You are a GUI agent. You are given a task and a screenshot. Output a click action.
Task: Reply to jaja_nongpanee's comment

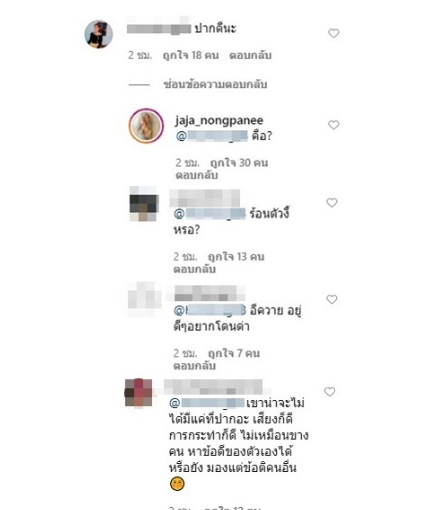(x=197, y=175)
